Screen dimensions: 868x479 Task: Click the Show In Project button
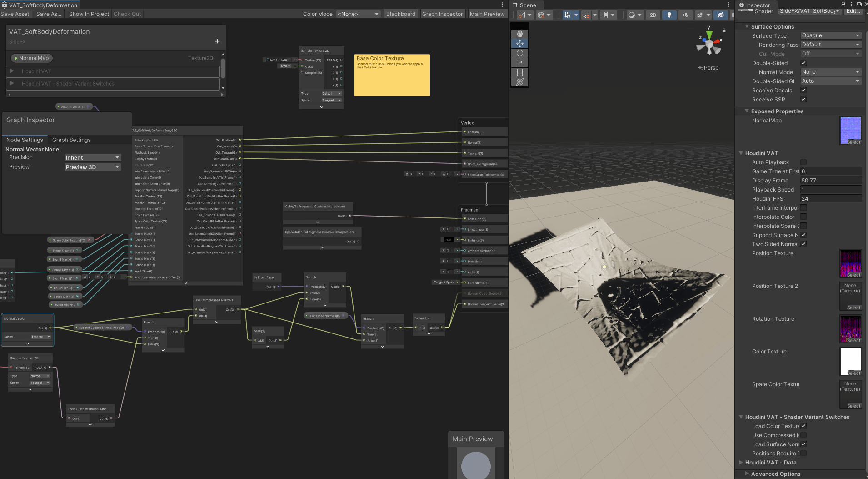tap(89, 14)
